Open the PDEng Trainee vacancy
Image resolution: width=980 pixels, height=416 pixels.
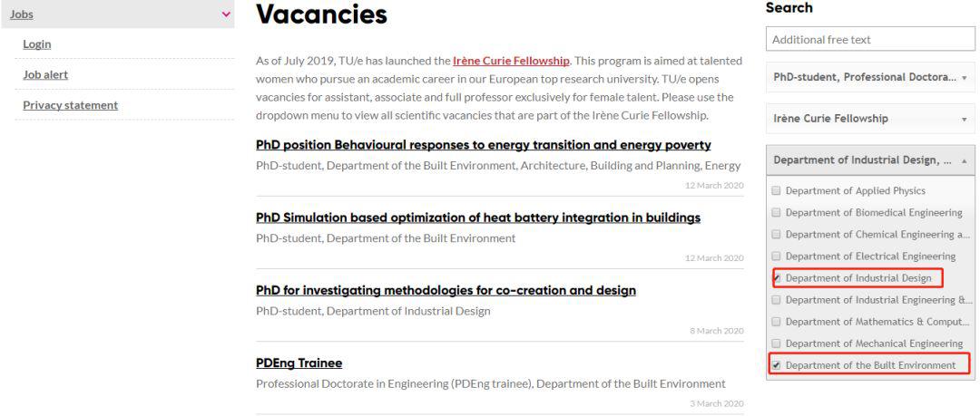[x=299, y=363]
